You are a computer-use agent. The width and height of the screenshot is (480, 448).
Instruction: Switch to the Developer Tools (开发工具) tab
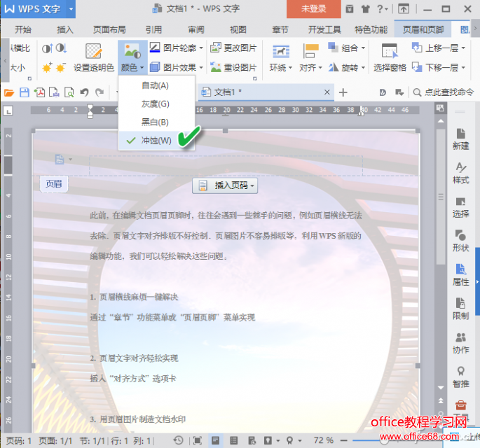pos(324,29)
